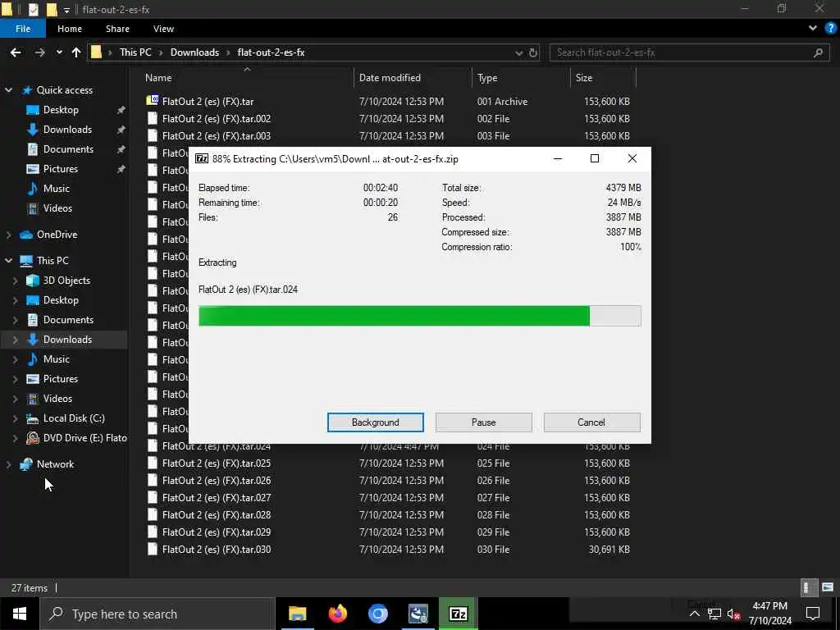This screenshot has height=630, width=840.
Task: Click the Refresh button in address bar
Action: [x=533, y=52]
